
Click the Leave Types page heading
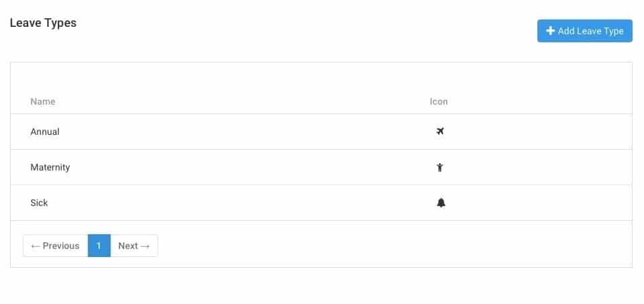(x=43, y=23)
